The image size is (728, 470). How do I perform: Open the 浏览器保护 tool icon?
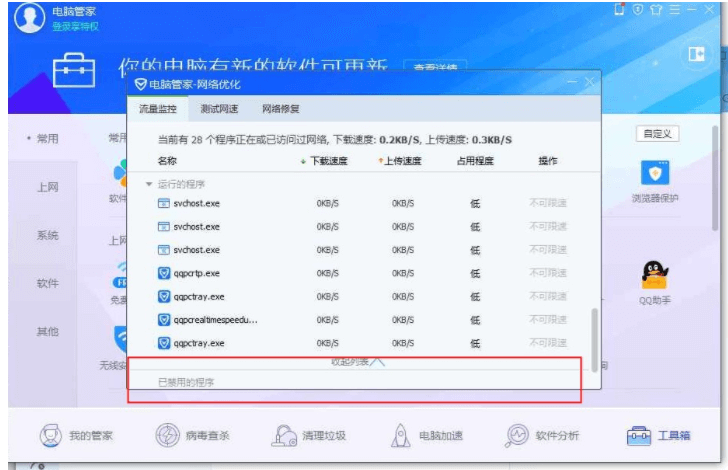[655, 173]
